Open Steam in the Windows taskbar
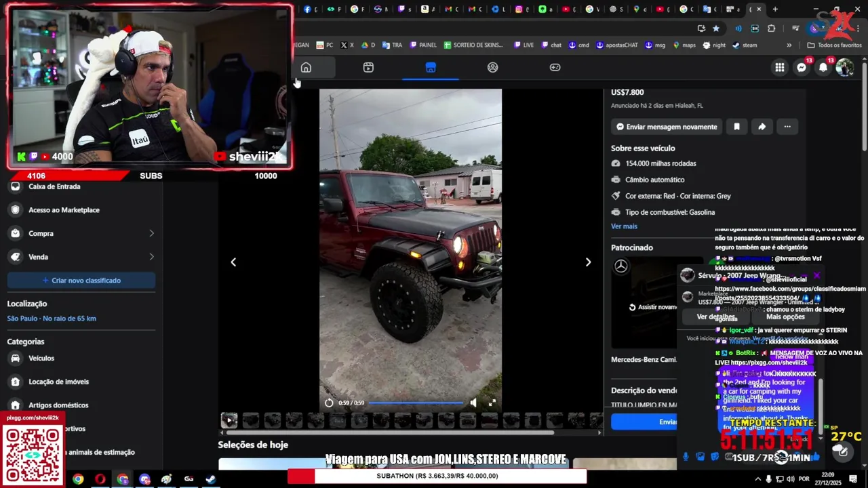The height and width of the screenshot is (488, 868). (211, 479)
